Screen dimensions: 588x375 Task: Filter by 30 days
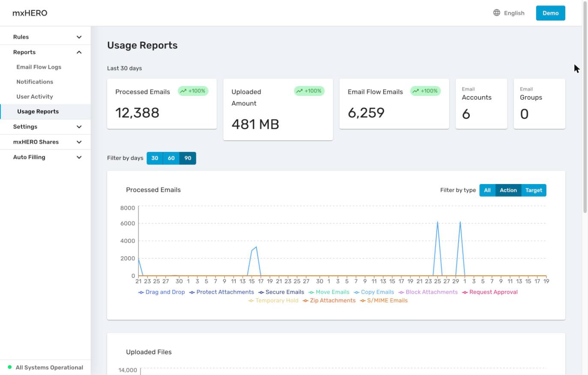click(x=155, y=158)
